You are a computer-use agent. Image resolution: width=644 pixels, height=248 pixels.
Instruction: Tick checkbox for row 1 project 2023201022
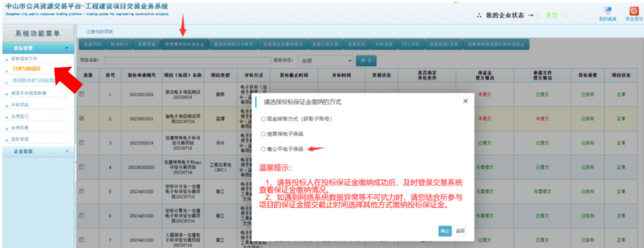click(82, 94)
